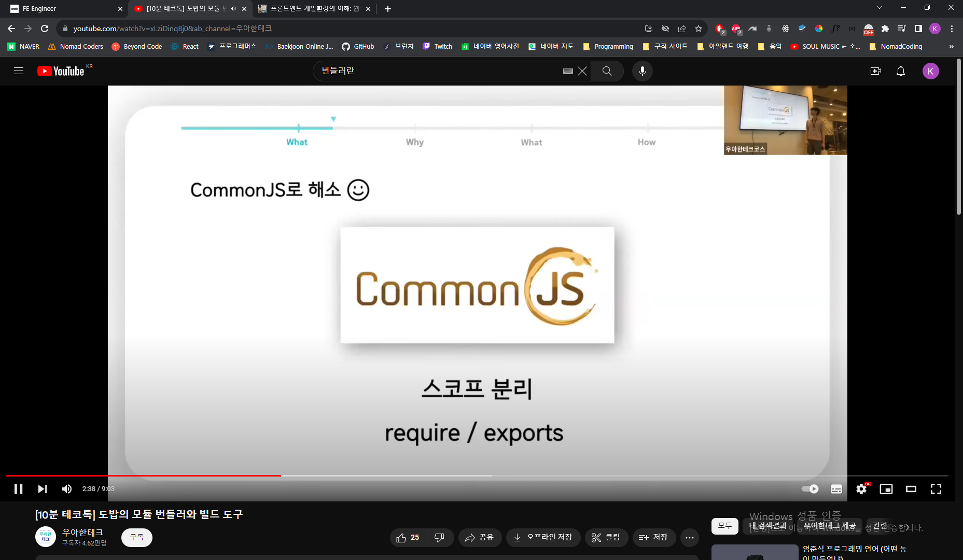This screenshot has width=963, height=560.
Task: Open the Twitch bookmark
Action: click(438, 47)
